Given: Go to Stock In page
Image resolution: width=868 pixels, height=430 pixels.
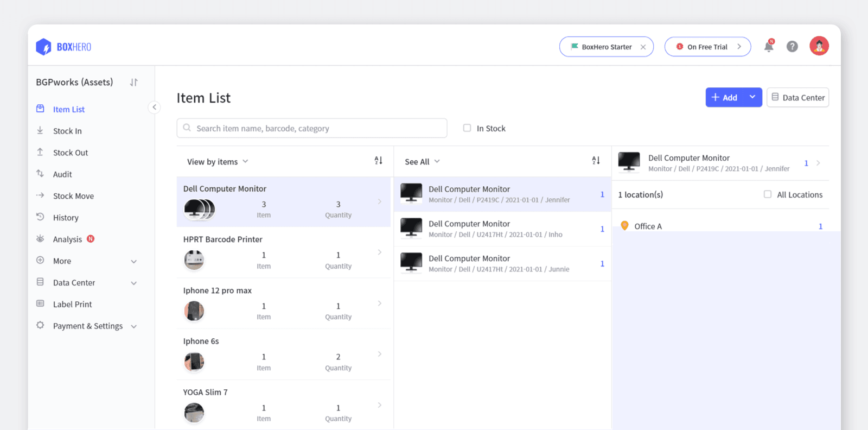Looking at the screenshot, I should click(x=67, y=131).
